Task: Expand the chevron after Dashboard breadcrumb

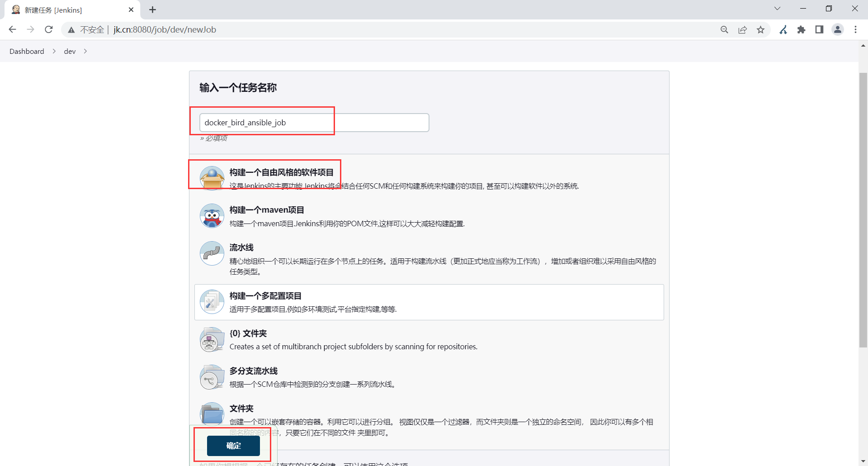Action: click(x=54, y=52)
